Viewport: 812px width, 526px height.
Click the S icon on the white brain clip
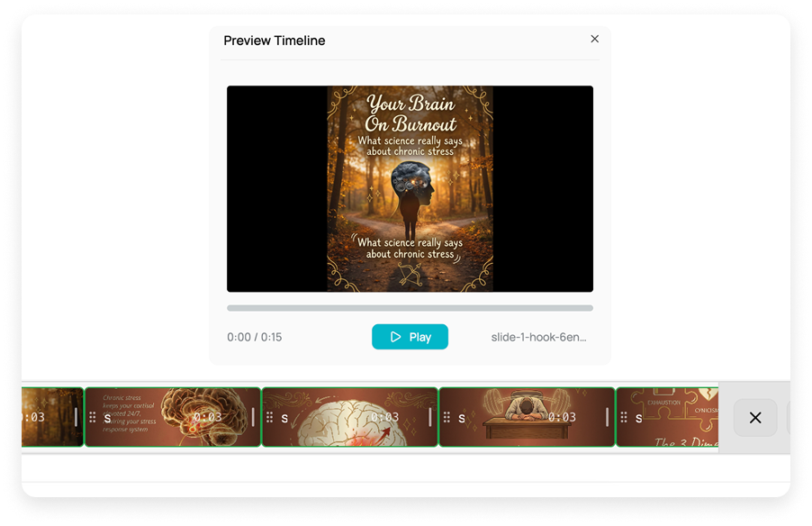pos(284,417)
